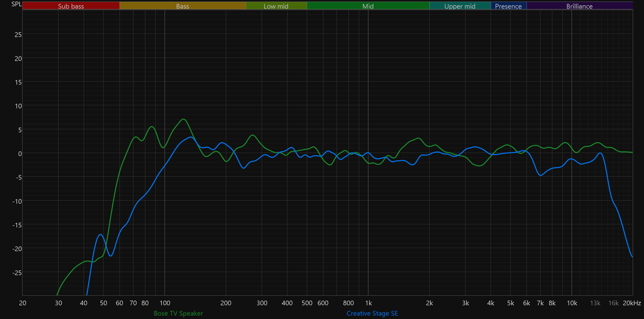The width and height of the screenshot is (644, 319).
Task: Select the Bass frequency band header
Action: (x=183, y=6)
